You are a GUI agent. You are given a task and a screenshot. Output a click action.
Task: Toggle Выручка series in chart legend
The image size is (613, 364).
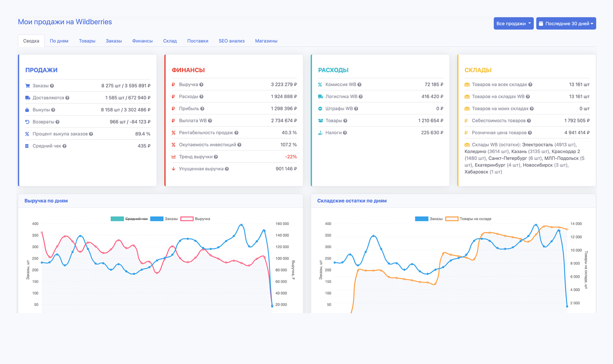195,219
